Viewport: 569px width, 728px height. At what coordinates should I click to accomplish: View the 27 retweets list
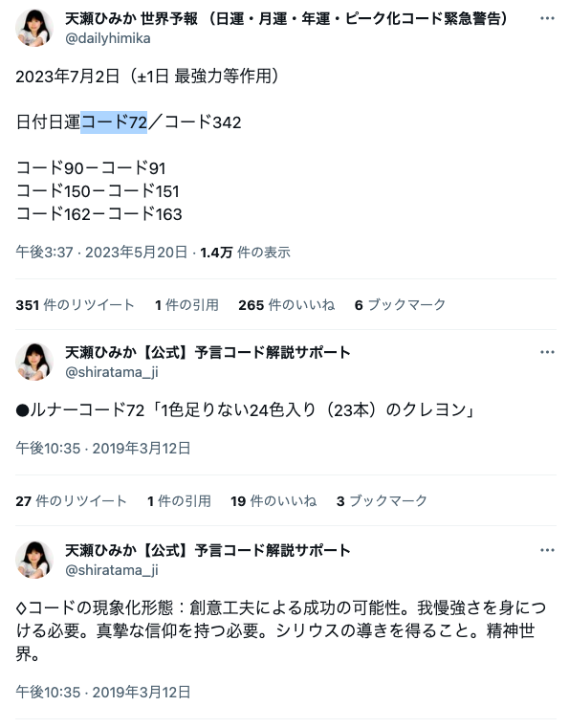(71, 501)
